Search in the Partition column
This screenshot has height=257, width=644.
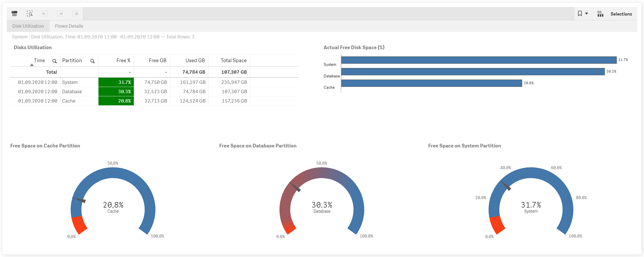(92, 61)
